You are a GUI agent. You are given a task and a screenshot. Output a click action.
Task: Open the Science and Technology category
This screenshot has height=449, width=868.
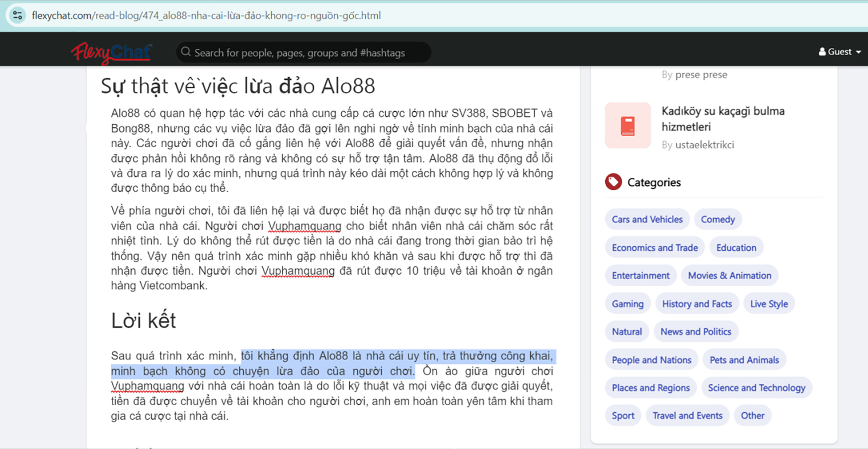756,388
